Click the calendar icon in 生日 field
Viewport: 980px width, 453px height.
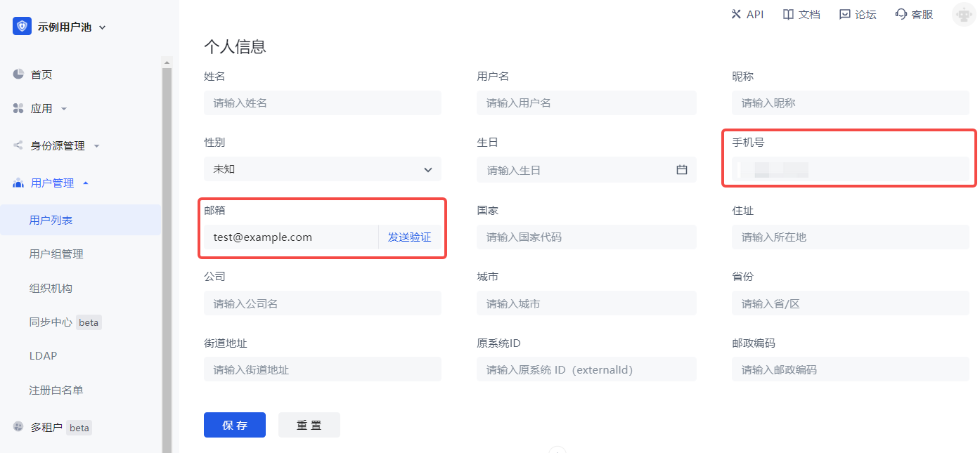[x=681, y=170]
